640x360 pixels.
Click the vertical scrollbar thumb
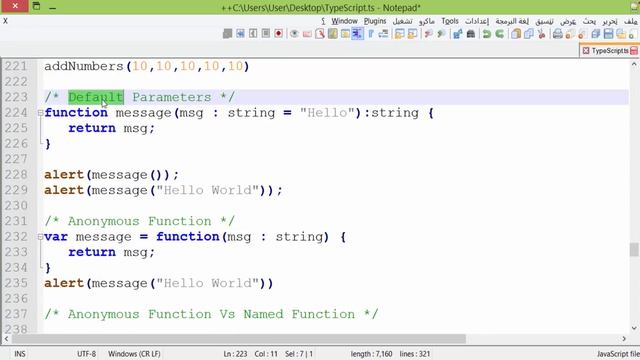[x=634, y=249]
